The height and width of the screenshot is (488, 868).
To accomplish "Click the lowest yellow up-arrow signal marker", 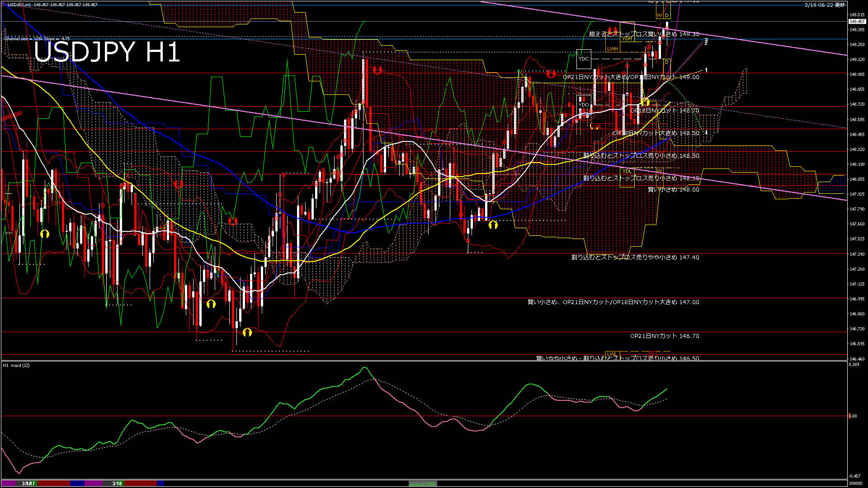I will [x=247, y=333].
